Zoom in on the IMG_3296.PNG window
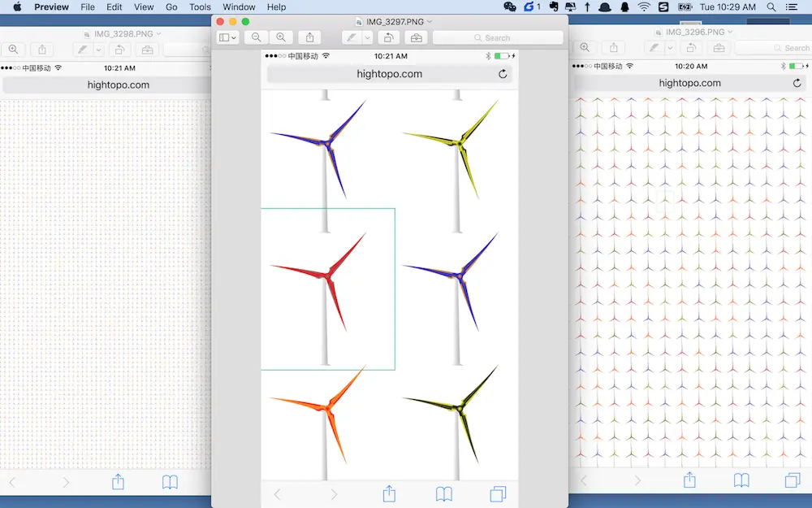Image resolution: width=812 pixels, height=508 pixels. [585, 47]
